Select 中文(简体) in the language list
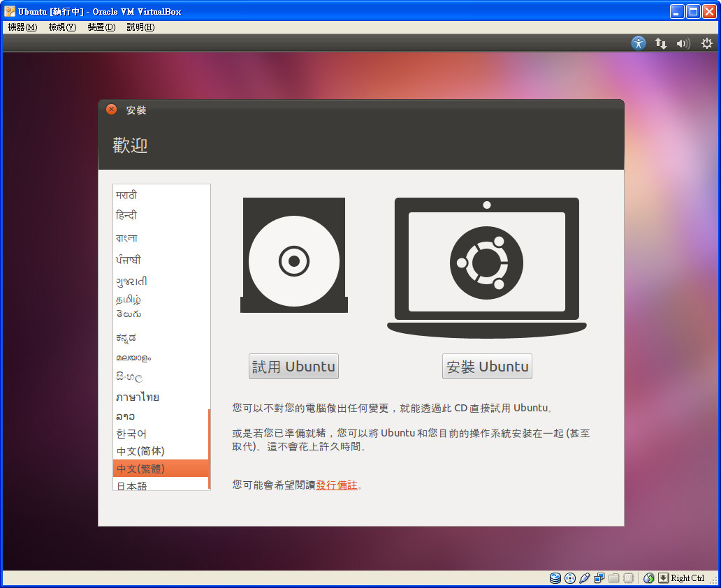This screenshot has width=721, height=588. pos(140,451)
